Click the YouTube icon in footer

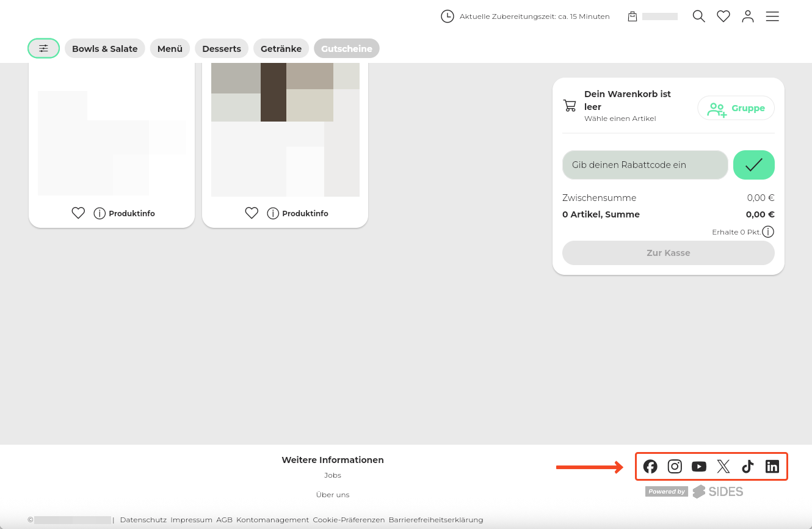click(699, 467)
